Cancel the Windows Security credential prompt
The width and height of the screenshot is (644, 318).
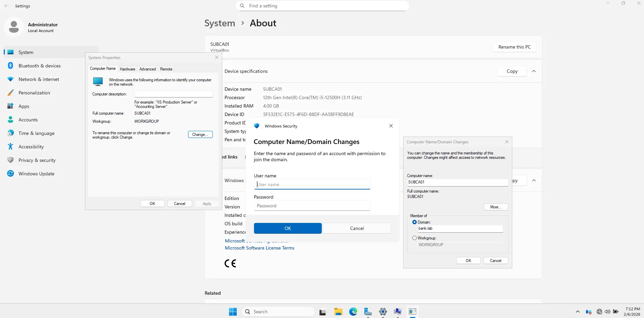(x=357, y=228)
